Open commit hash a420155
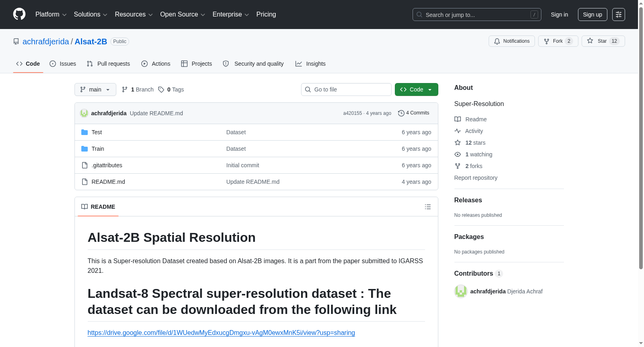644x347 pixels. [x=353, y=113]
